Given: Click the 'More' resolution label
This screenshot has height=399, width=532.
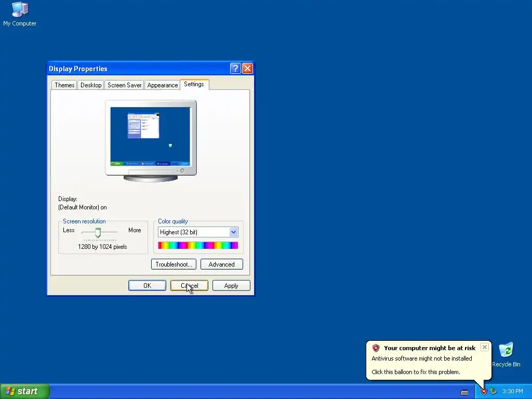Looking at the screenshot, I should point(135,230).
